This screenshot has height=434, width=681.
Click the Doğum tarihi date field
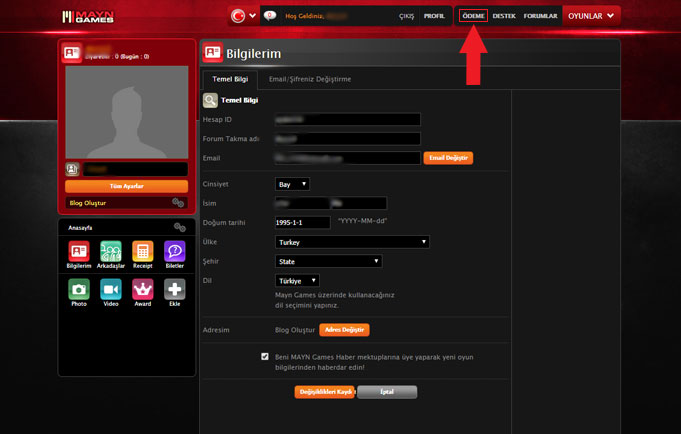click(x=302, y=222)
